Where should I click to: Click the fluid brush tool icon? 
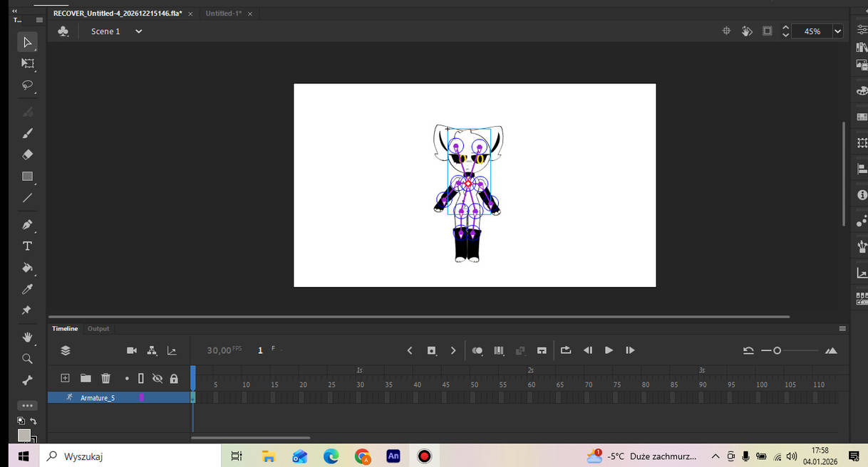coord(27,112)
